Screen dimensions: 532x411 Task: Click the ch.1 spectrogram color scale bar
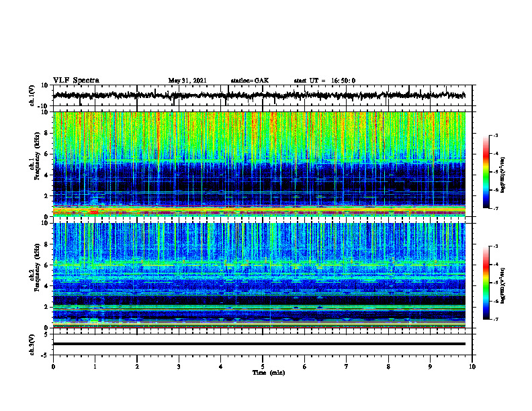coord(486,172)
